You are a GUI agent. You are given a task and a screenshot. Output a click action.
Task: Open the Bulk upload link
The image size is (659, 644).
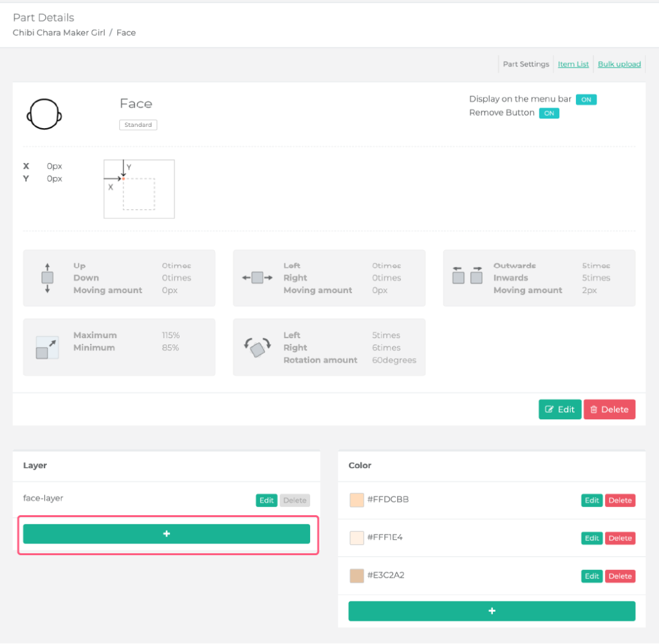pyautogui.click(x=619, y=64)
